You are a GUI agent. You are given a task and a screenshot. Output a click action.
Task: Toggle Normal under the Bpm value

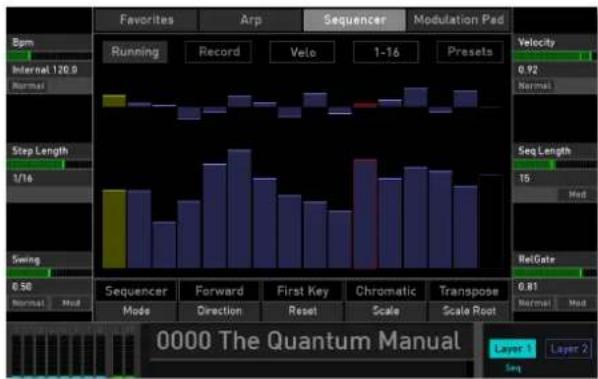tap(29, 86)
